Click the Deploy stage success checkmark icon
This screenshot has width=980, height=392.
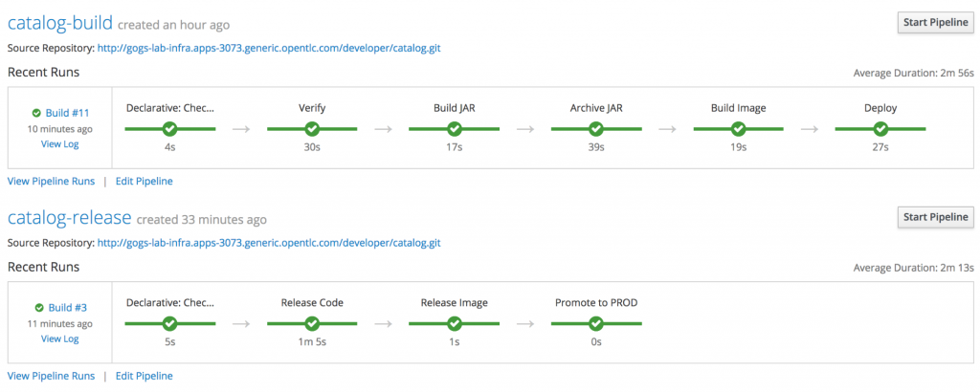coord(880,129)
